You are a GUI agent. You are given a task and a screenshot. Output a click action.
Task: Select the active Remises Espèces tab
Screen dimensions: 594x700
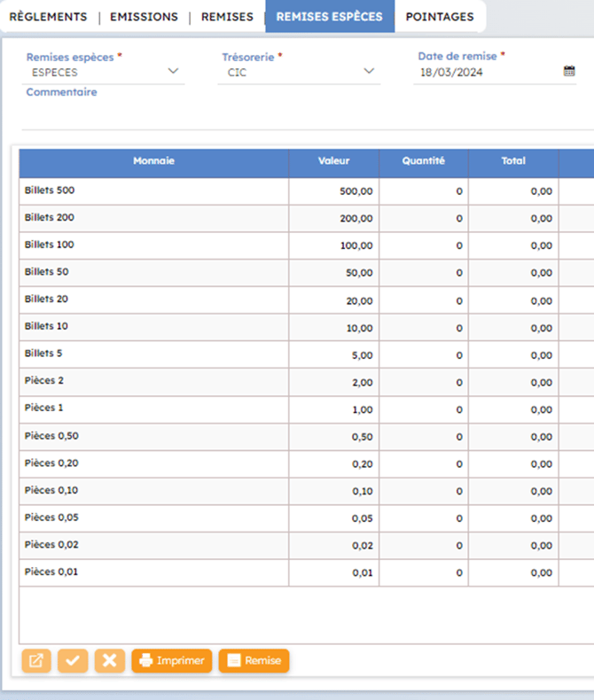point(329,17)
